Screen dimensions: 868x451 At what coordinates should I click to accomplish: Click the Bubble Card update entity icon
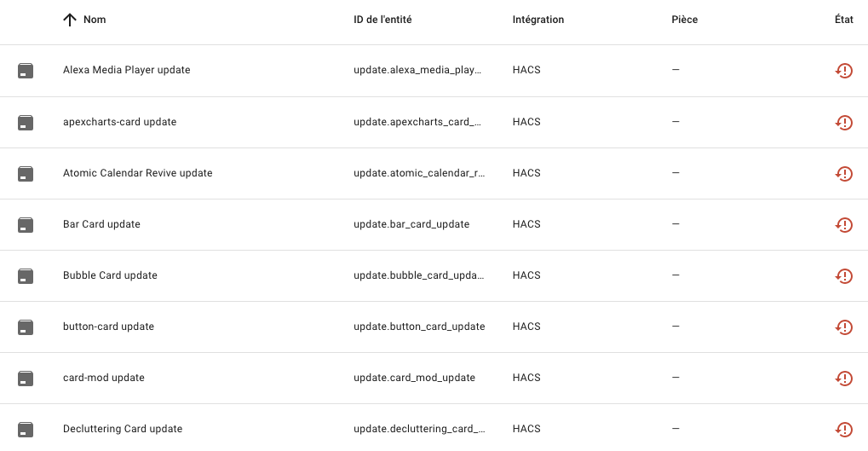click(x=26, y=276)
